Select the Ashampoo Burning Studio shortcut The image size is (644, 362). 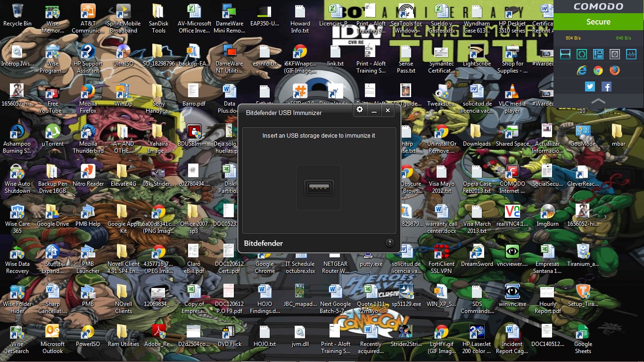17,139
